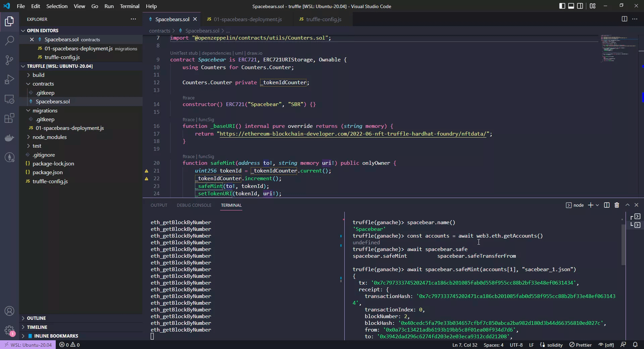Open the Search view in activity bar
This screenshot has width=644, height=349.
[x=9, y=41]
